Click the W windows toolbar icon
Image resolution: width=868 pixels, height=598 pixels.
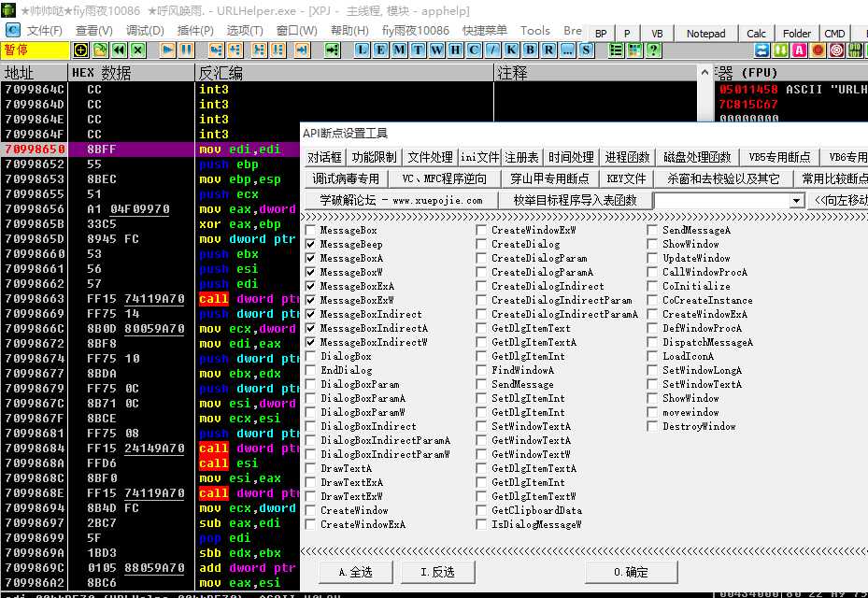[436, 50]
